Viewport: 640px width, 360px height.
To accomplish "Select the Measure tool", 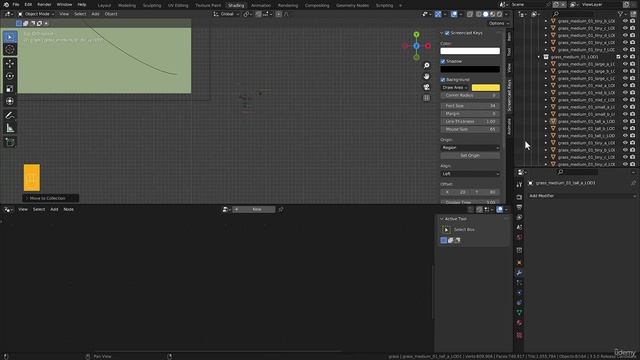I will [x=10, y=128].
